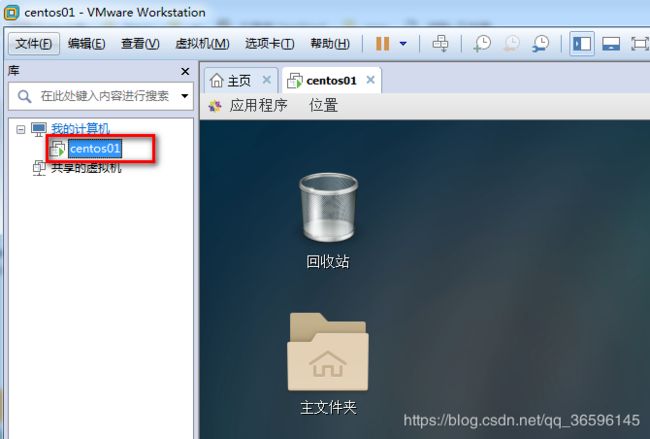Take a snapshot of the virtual machine
Viewport: 650px width, 439px height.
pos(482,44)
